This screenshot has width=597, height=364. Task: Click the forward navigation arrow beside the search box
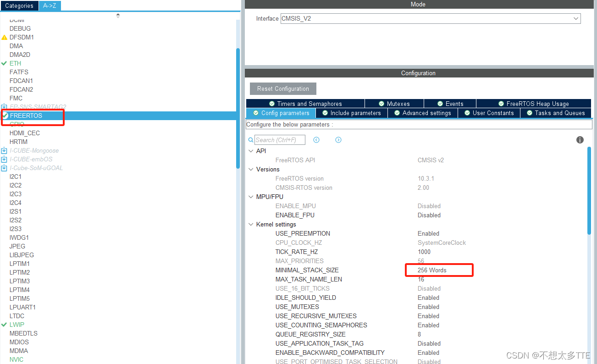click(338, 140)
